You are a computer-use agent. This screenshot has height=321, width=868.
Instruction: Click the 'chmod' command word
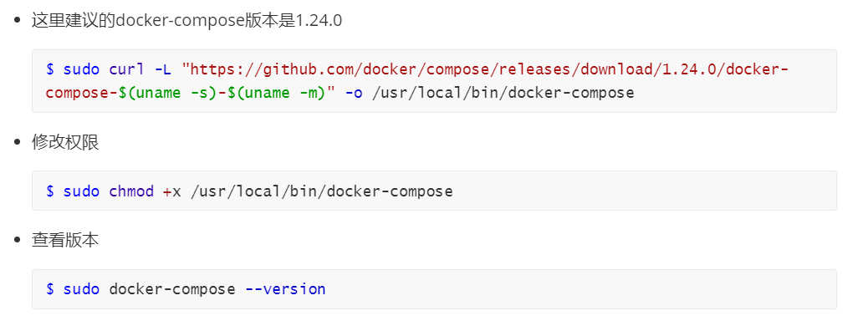coord(131,191)
